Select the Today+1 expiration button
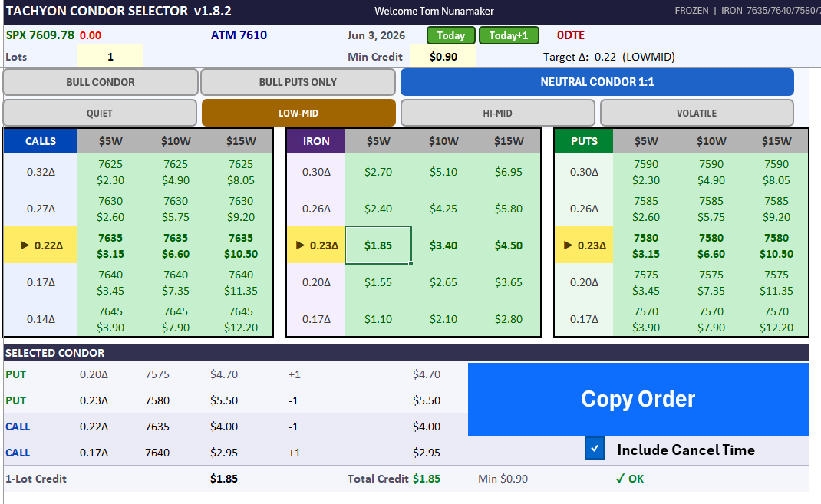Screen dimensions: 821x504 pyautogui.click(x=509, y=35)
